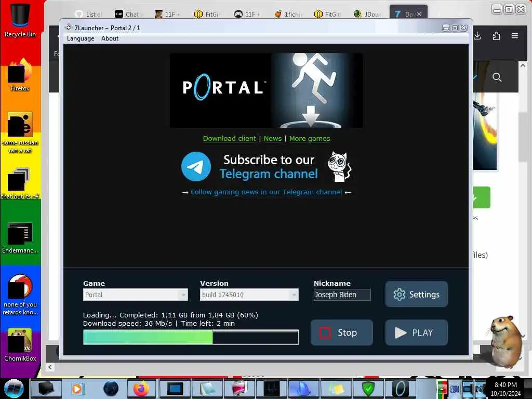The height and width of the screenshot is (399, 532).
Task: Click browser vertical scrollbar up arrow
Action: [523, 65]
